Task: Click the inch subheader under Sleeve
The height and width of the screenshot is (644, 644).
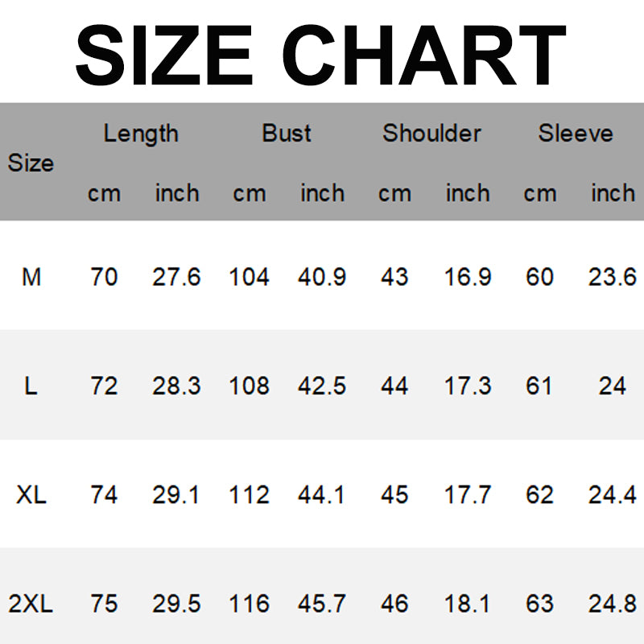Action: pos(613,194)
